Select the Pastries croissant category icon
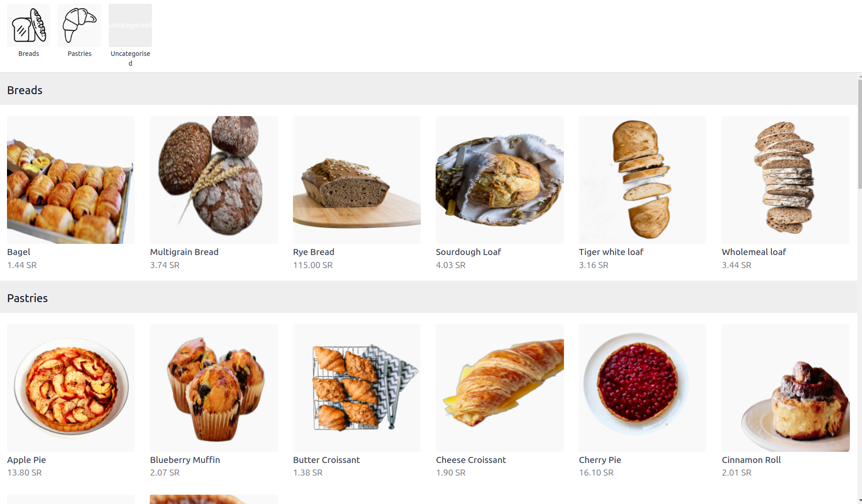This screenshot has height=504, width=862. pyautogui.click(x=79, y=25)
